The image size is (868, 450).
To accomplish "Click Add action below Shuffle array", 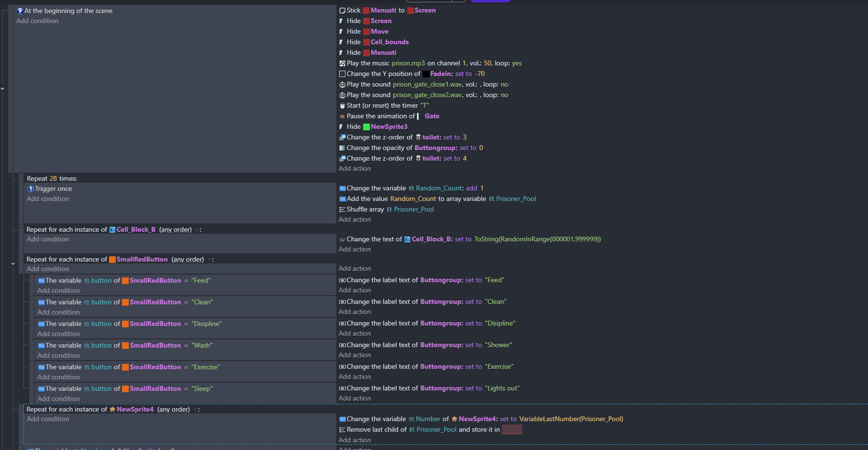I will 355,220.
